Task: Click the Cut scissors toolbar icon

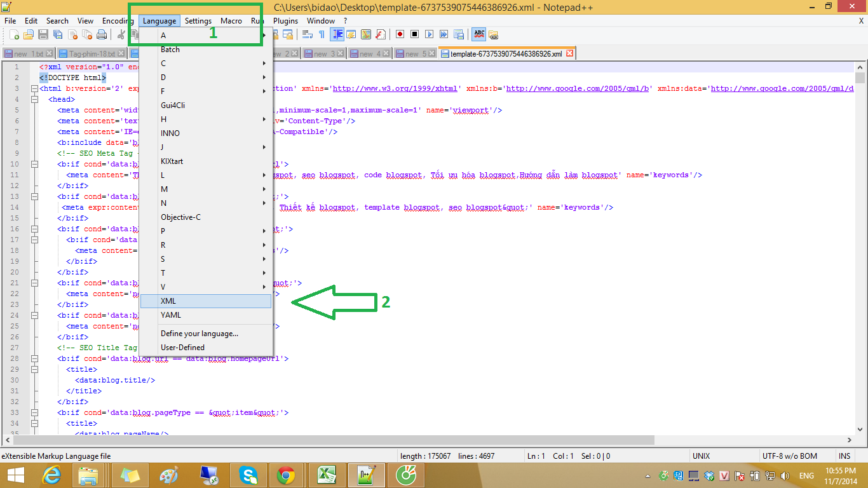Action: coord(121,34)
